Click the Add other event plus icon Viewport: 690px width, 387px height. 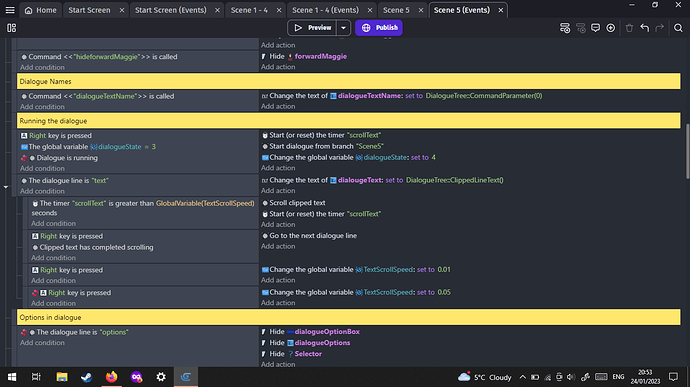610,28
